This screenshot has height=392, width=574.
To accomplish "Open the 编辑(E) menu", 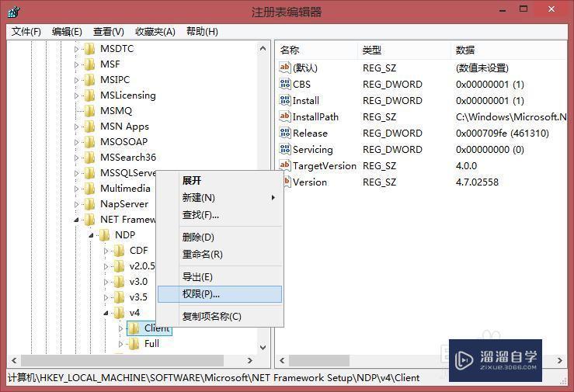I will click(x=67, y=32).
